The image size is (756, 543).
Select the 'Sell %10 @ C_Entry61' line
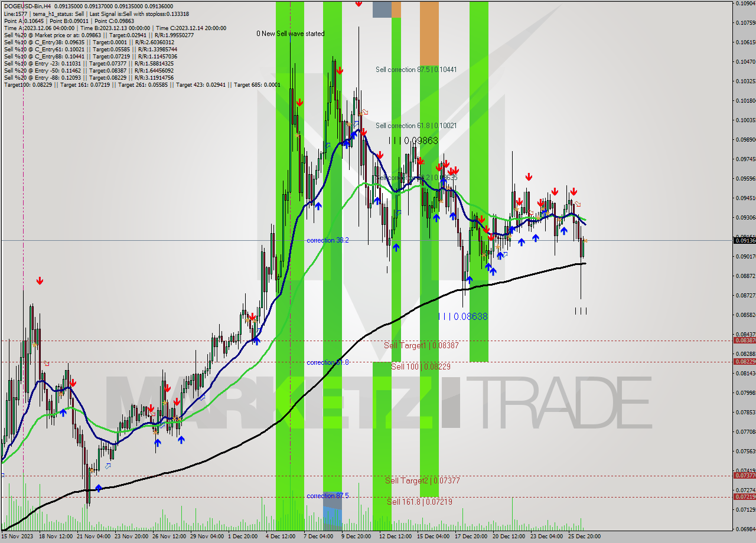pyautogui.click(x=90, y=50)
